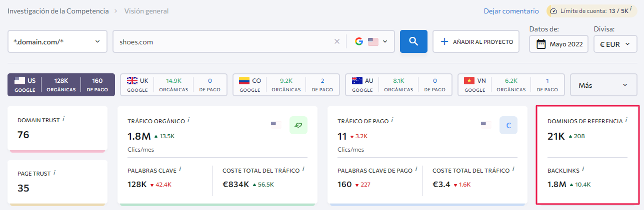The height and width of the screenshot is (210, 644).
Task: Click info icon beside Palabras Clave
Action: pos(179,170)
